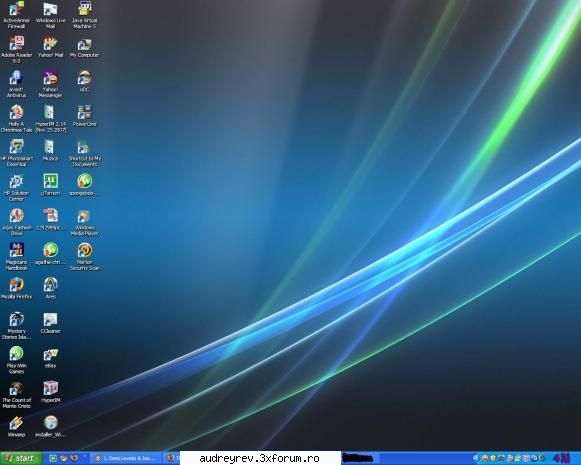
Task: Switch to the Demi Lovato taskbar window
Action: pos(127,458)
